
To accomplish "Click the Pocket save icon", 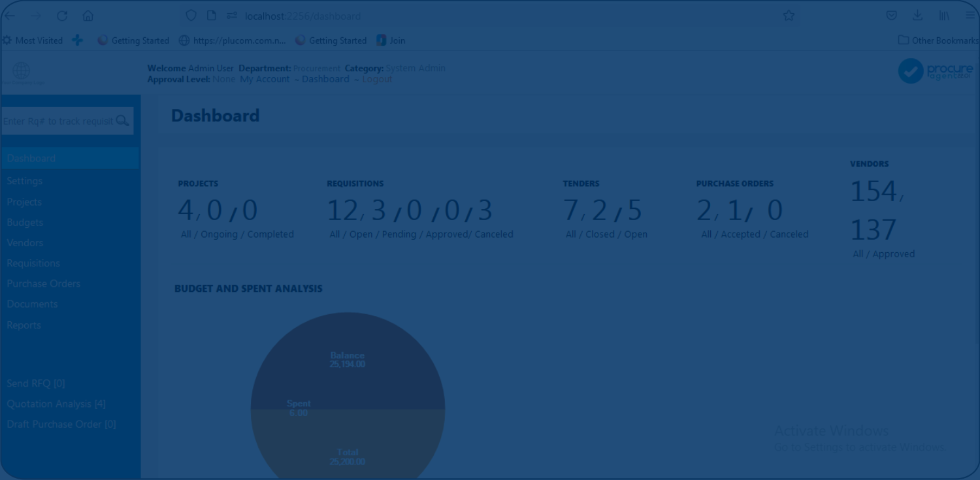I will click(x=891, y=16).
